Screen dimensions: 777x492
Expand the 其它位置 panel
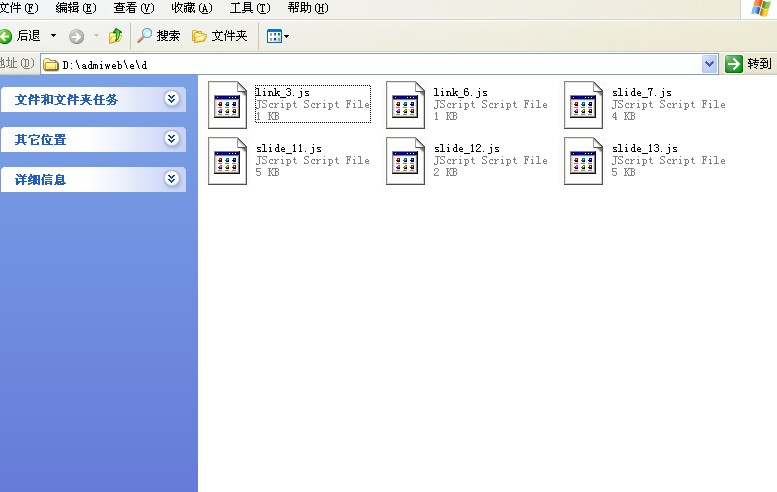[172, 139]
